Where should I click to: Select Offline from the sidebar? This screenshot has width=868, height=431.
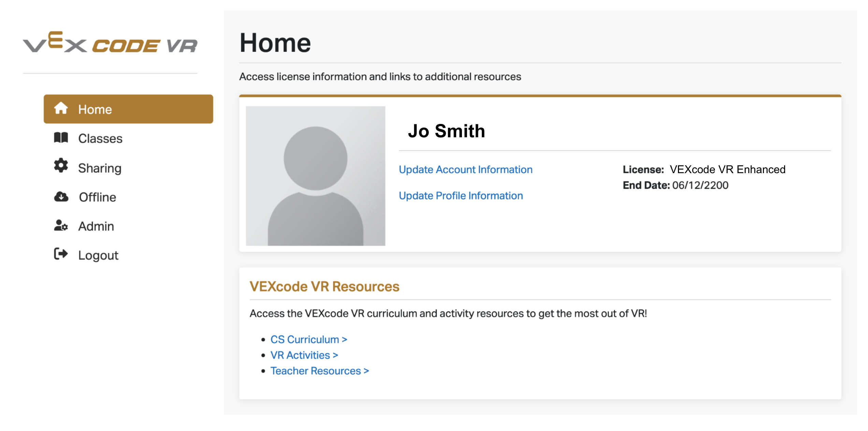point(97,197)
